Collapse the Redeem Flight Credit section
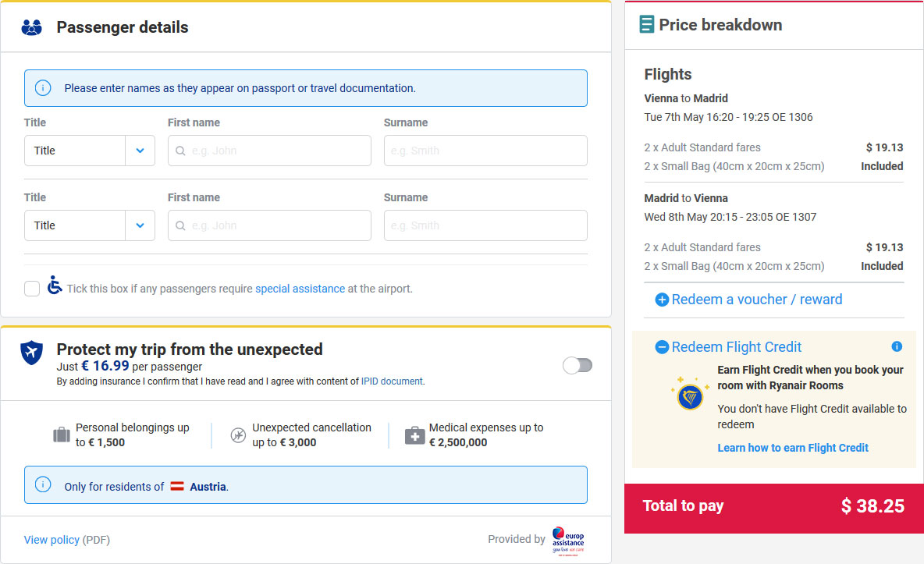The width and height of the screenshot is (924, 564). pyautogui.click(x=728, y=347)
